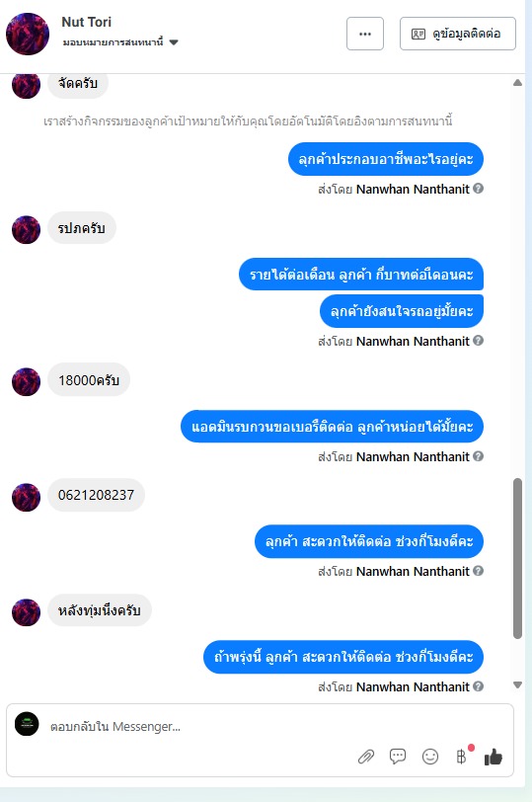Open the three-dots more options button
This screenshot has height=802, width=532.
(365, 34)
